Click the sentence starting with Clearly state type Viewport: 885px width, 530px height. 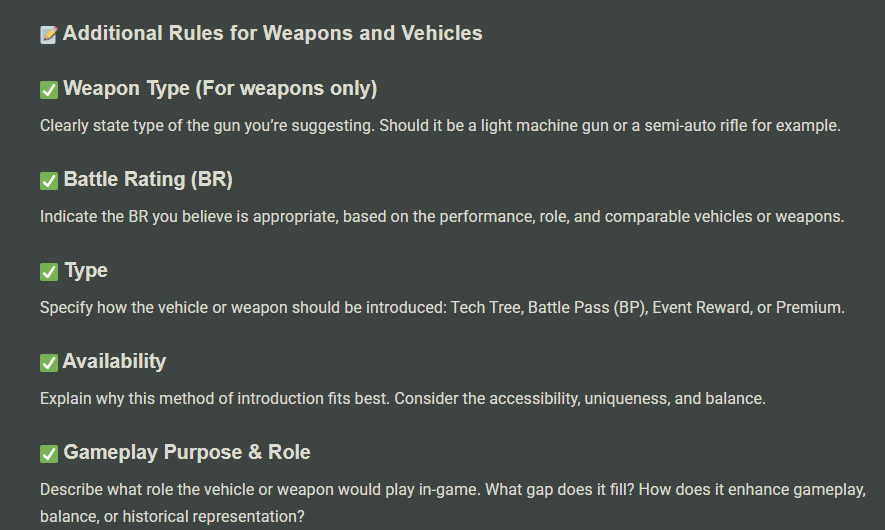tap(440, 126)
